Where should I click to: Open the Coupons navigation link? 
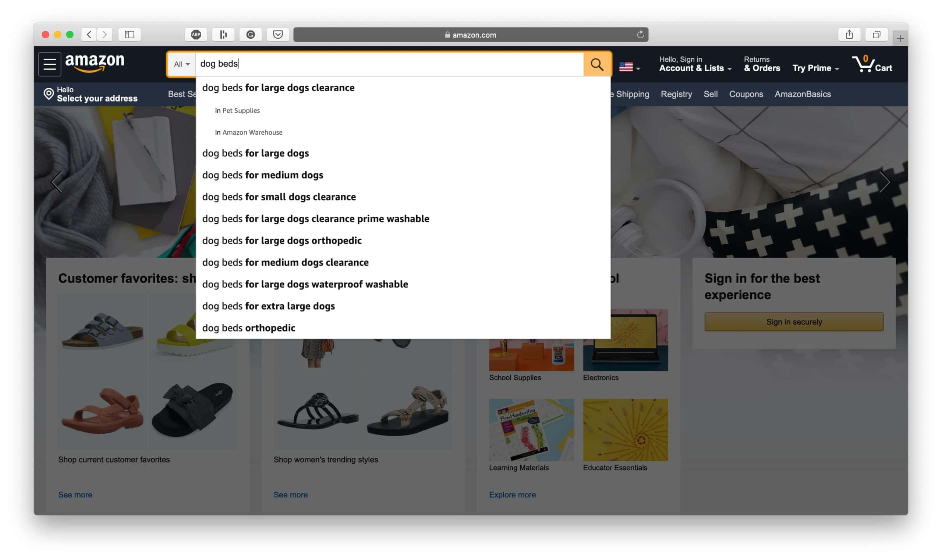(746, 94)
